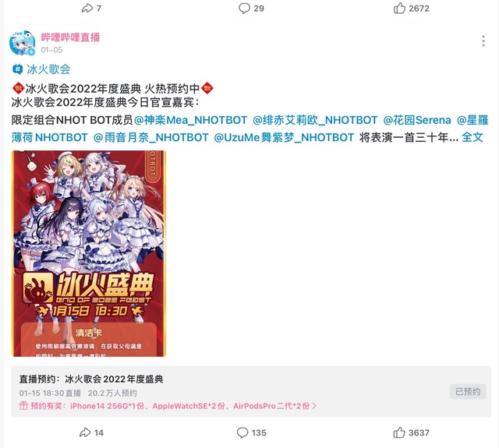
Task: Like the post with 2672 likes
Action: coord(399,8)
